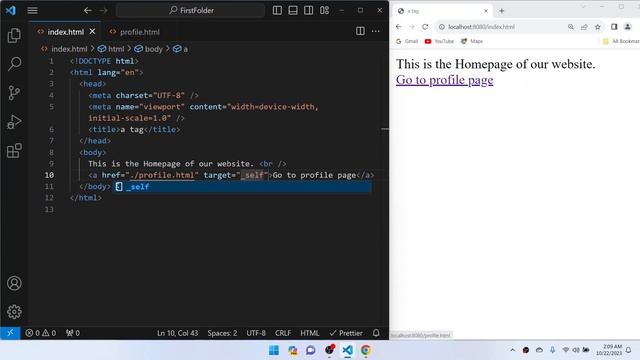Open the Maps bookmark
640x360 pixels.
pyautogui.click(x=472, y=41)
